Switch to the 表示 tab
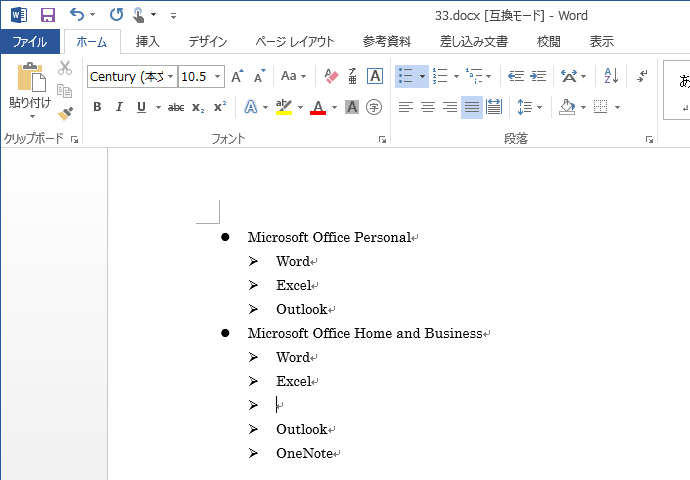The image size is (690, 480). [x=602, y=42]
